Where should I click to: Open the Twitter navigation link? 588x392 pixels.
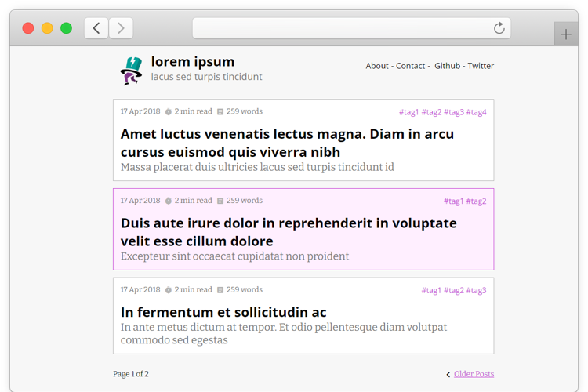point(481,66)
